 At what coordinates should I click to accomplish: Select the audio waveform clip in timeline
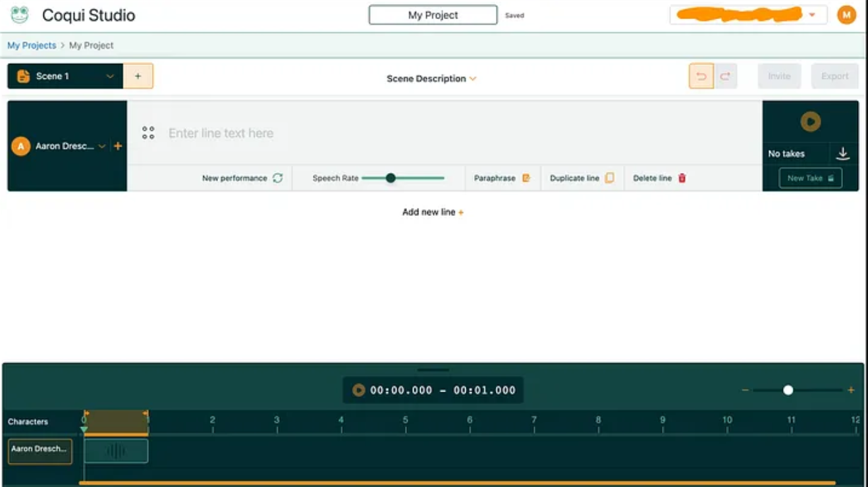pyautogui.click(x=116, y=451)
